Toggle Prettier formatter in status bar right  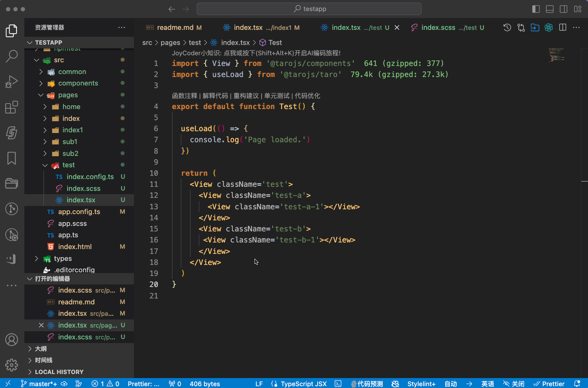[549, 384]
